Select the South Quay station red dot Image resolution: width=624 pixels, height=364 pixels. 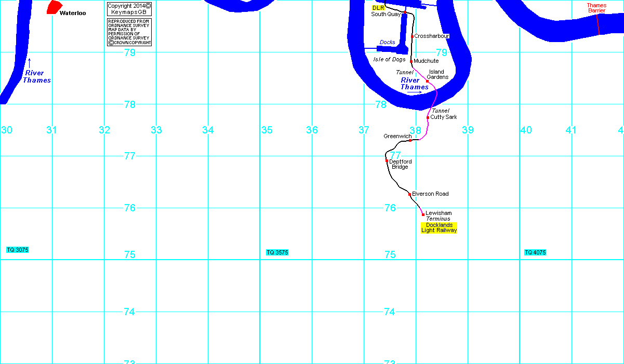click(404, 13)
